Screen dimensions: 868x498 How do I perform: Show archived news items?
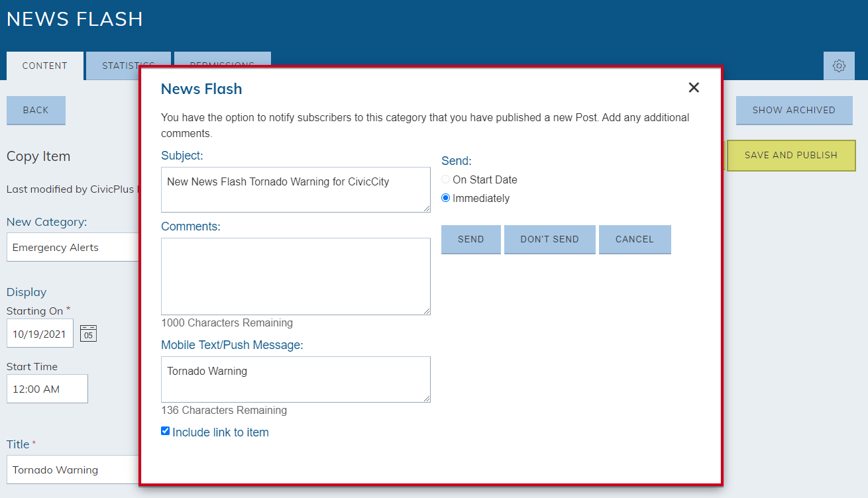(x=794, y=111)
